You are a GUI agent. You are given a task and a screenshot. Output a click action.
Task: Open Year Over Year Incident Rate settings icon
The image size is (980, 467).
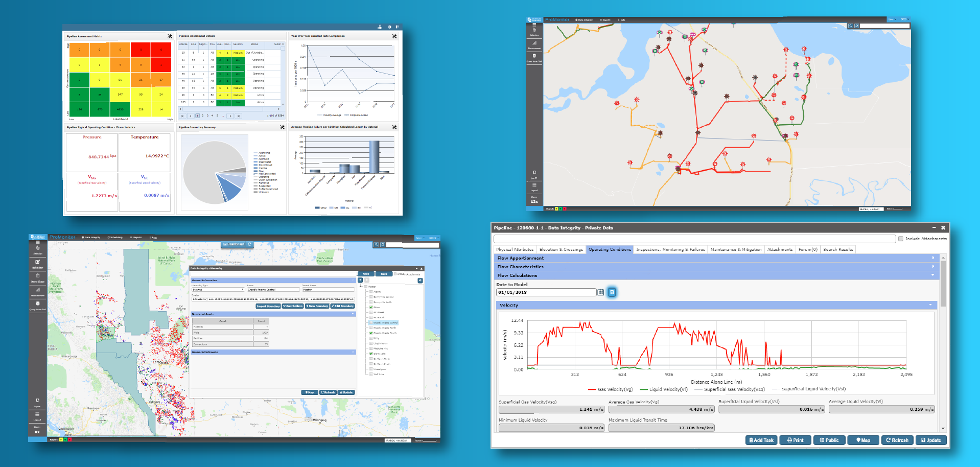pyautogui.click(x=394, y=36)
